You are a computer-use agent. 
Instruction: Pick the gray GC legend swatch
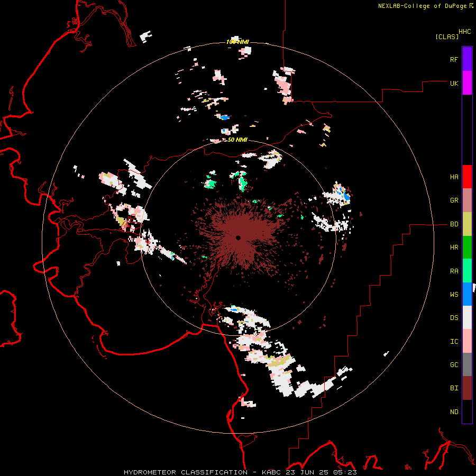point(467,364)
